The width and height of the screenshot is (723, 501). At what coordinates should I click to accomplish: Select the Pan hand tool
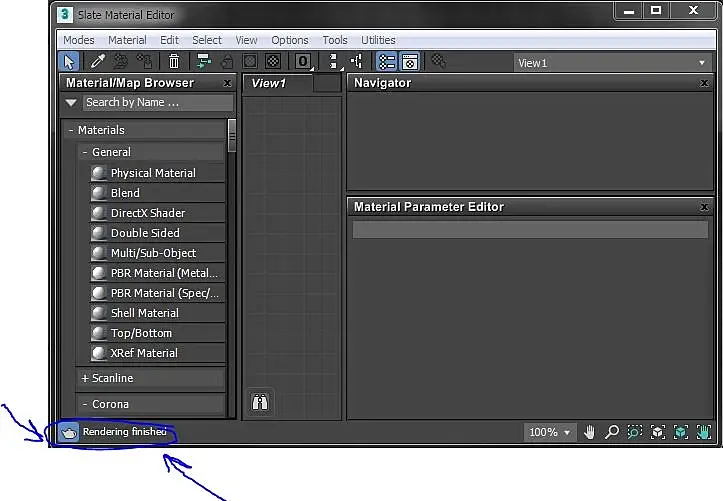coord(589,432)
